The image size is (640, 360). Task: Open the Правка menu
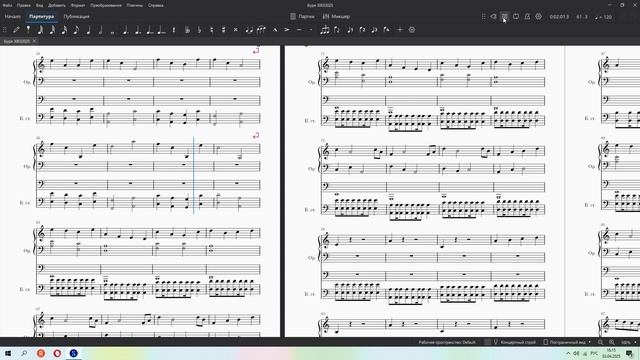tap(24, 5)
